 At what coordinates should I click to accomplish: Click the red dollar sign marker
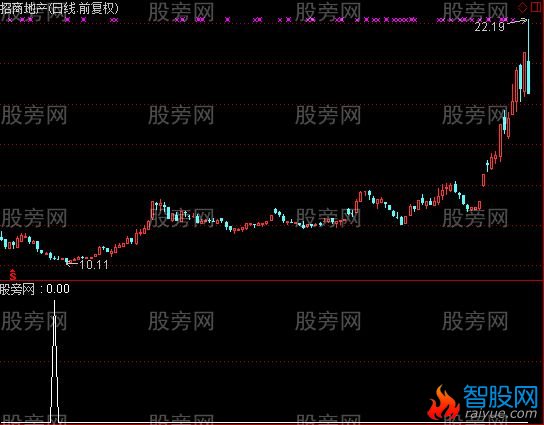coord(13,274)
